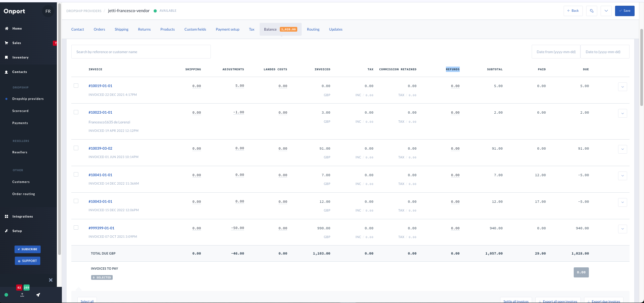
Task: Open Contacts via the person icon
Action: pos(7,72)
